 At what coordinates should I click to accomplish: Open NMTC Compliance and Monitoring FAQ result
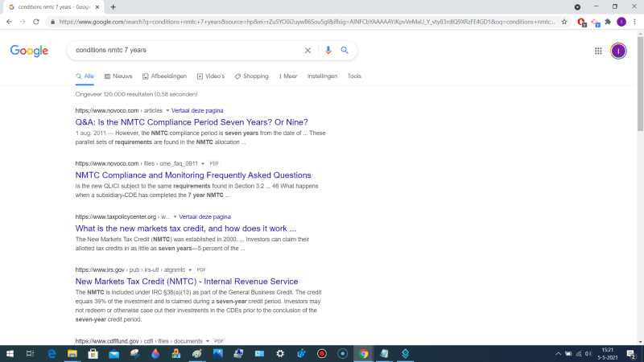pos(193,175)
